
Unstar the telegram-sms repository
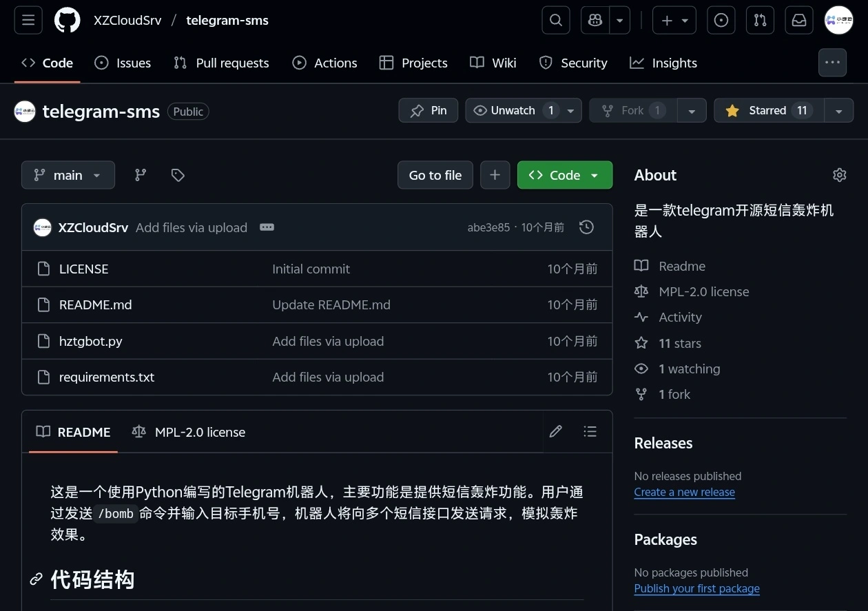pos(767,110)
